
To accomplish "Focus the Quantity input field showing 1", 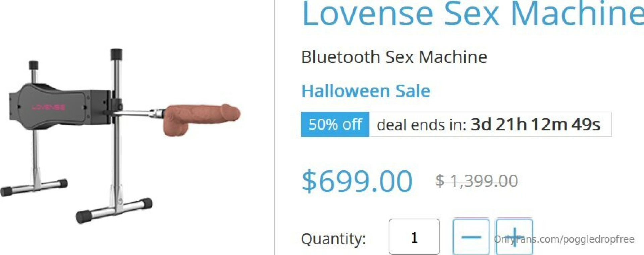I will coord(414,237).
